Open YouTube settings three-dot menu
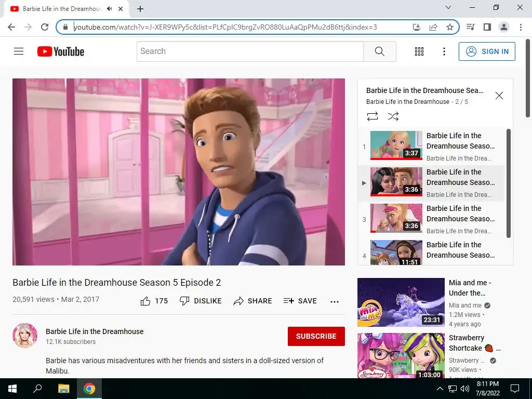Viewport: 532px width, 399px height. [444, 51]
